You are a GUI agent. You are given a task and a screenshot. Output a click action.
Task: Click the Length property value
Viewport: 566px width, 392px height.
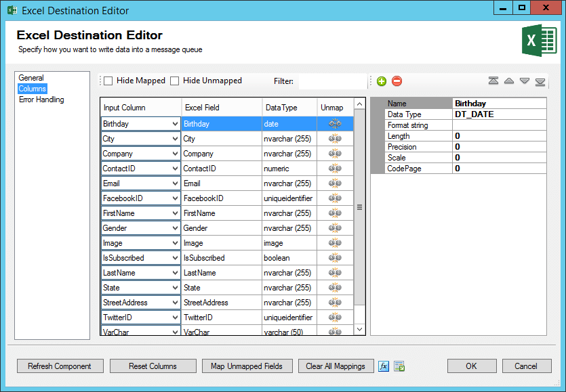point(499,136)
